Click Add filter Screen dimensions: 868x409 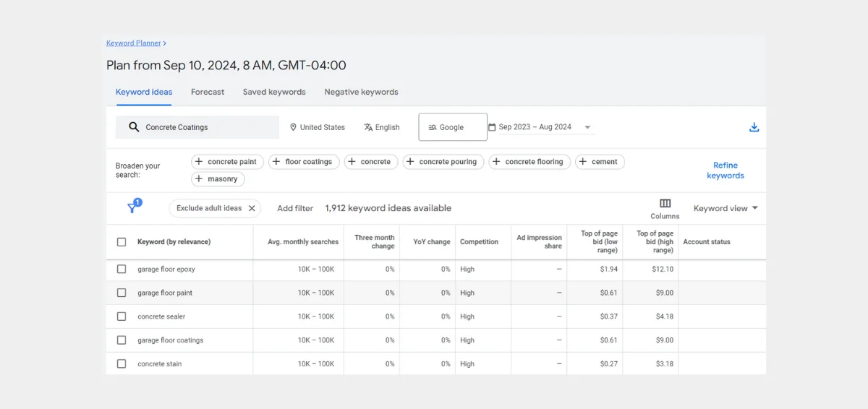click(x=295, y=208)
